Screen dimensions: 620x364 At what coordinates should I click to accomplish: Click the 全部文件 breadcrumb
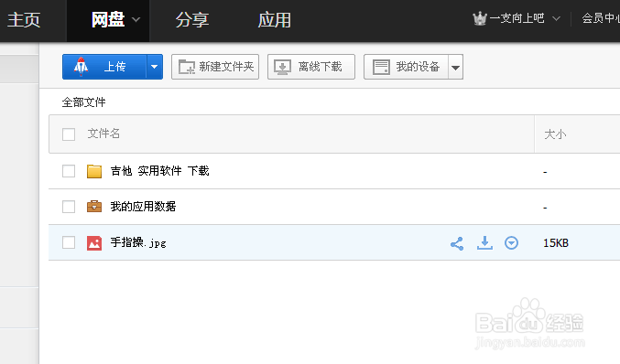(84, 102)
